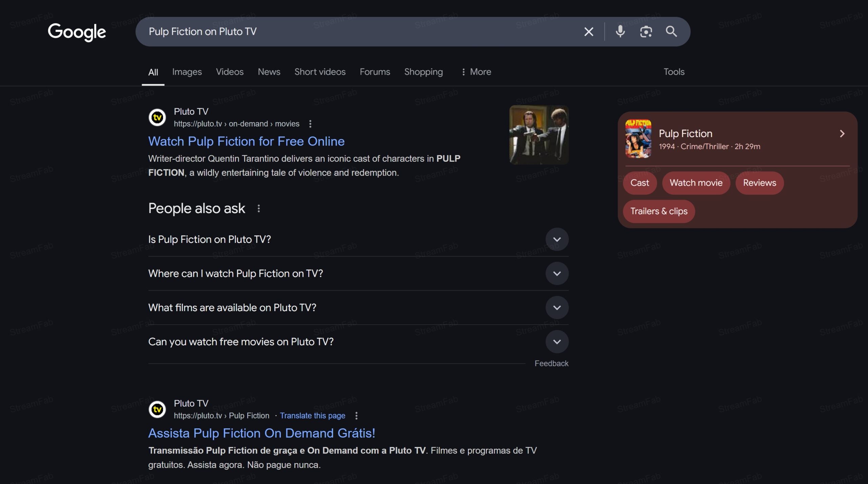Switch to the Images tab
This screenshot has width=868, height=484.
187,72
